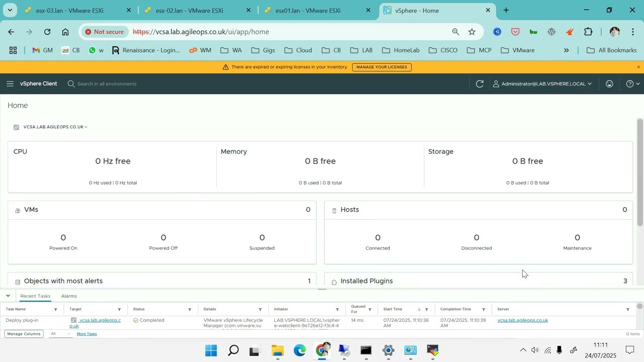644x362 pixels.
Task: Click main page vertical scrollbar
Action: point(640,172)
